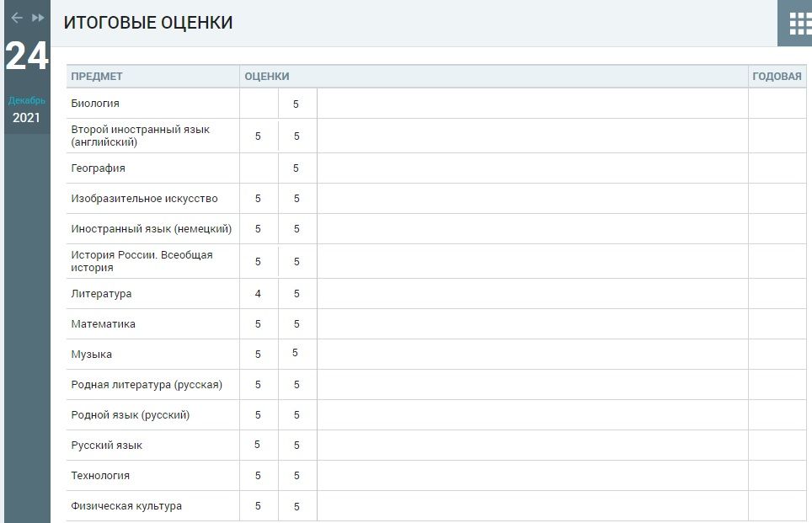
Task: Click empty first grade cell for Биология
Action: click(x=259, y=104)
